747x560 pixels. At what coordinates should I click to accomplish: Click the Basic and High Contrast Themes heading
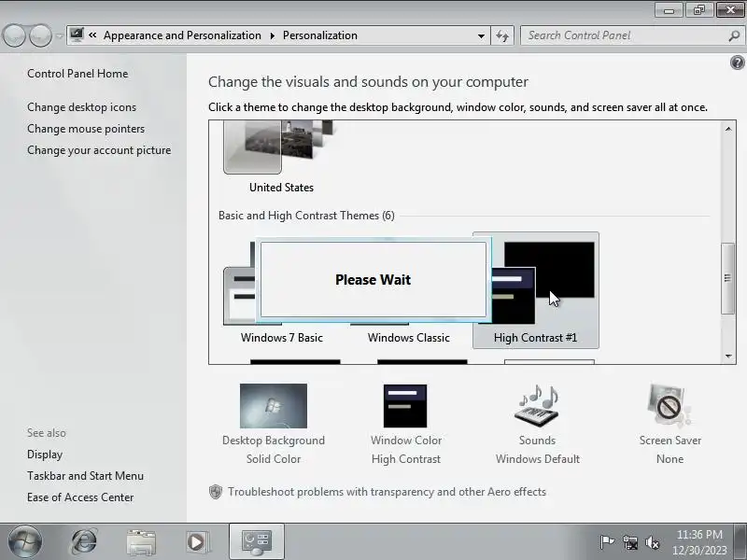(306, 216)
